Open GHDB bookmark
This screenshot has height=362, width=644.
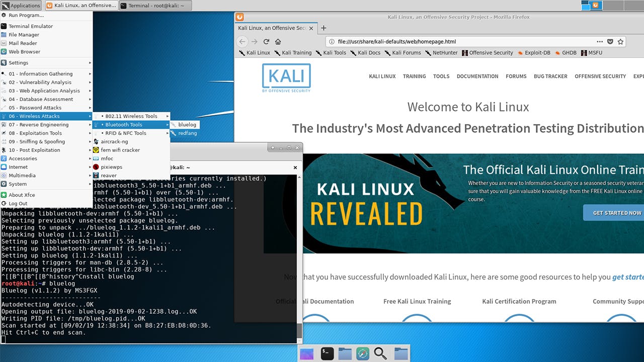coord(566,53)
